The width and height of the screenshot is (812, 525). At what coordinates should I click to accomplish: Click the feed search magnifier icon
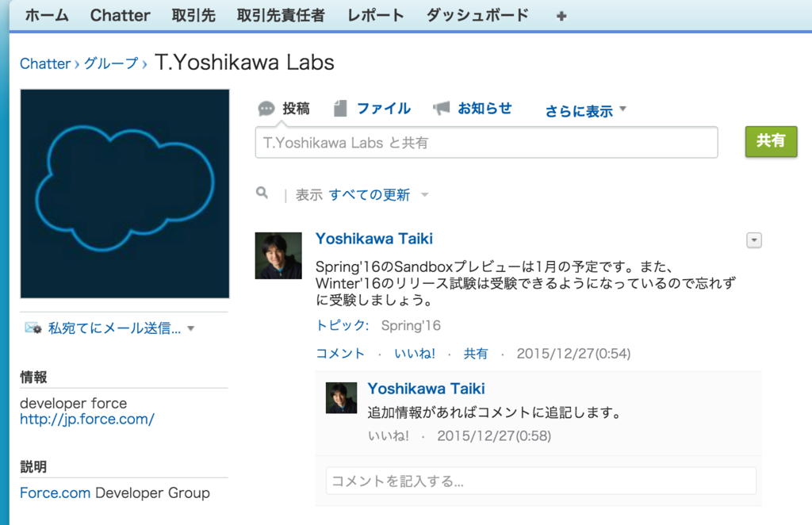(x=262, y=192)
